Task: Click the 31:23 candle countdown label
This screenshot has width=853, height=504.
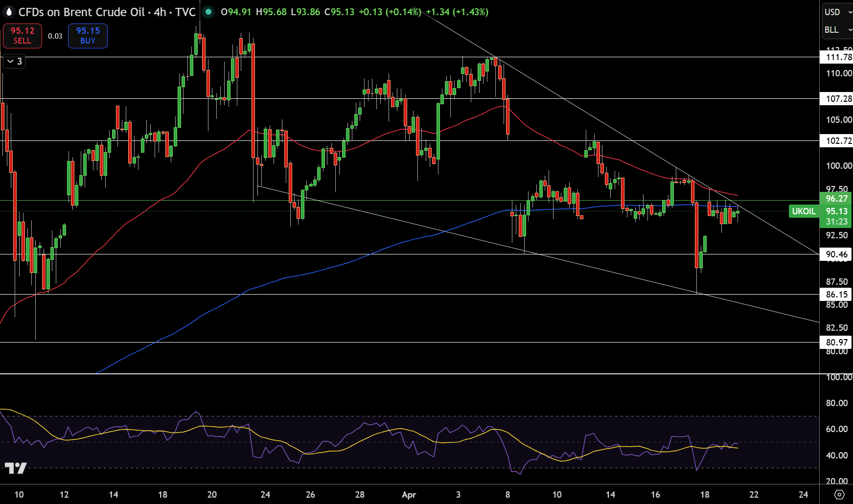Action: 836,222
